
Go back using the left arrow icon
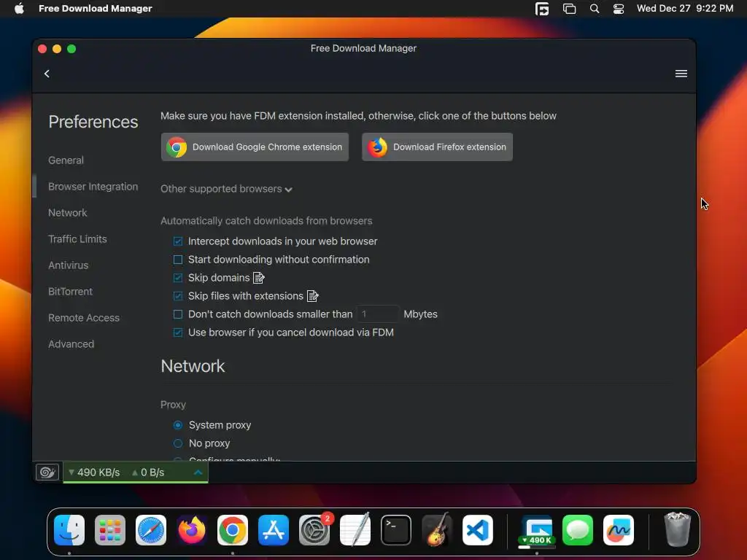(47, 74)
